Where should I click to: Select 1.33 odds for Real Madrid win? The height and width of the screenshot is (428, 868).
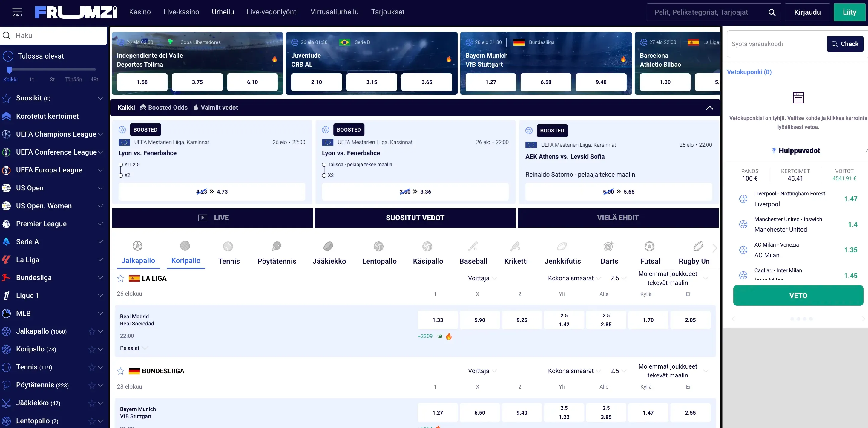(438, 320)
